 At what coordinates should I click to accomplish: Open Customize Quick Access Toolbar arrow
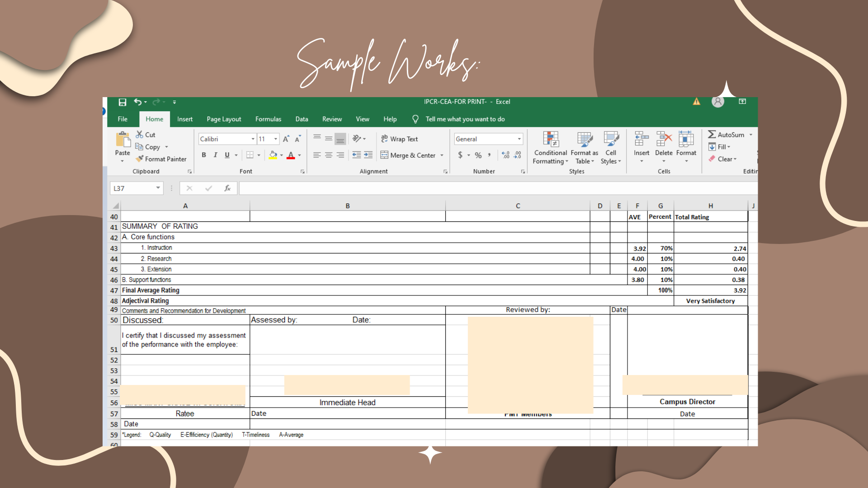[x=175, y=102]
